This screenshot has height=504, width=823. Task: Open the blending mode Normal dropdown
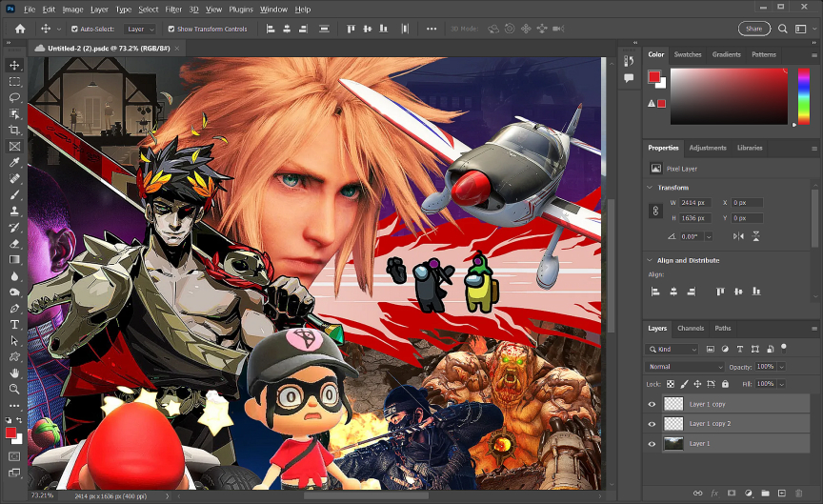[686, 367]
